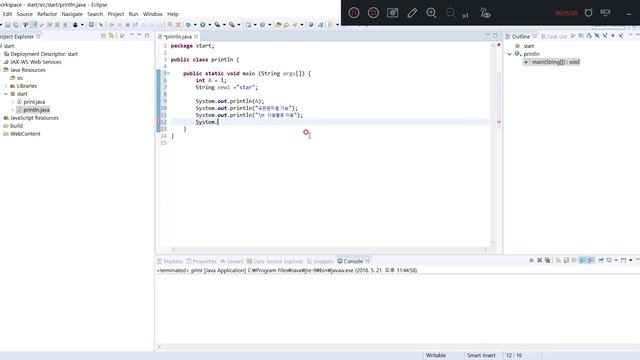The width and height of the screenshot is (640, 360).
Task: Open the Navigate menu
Action: (x=72, y=14)
